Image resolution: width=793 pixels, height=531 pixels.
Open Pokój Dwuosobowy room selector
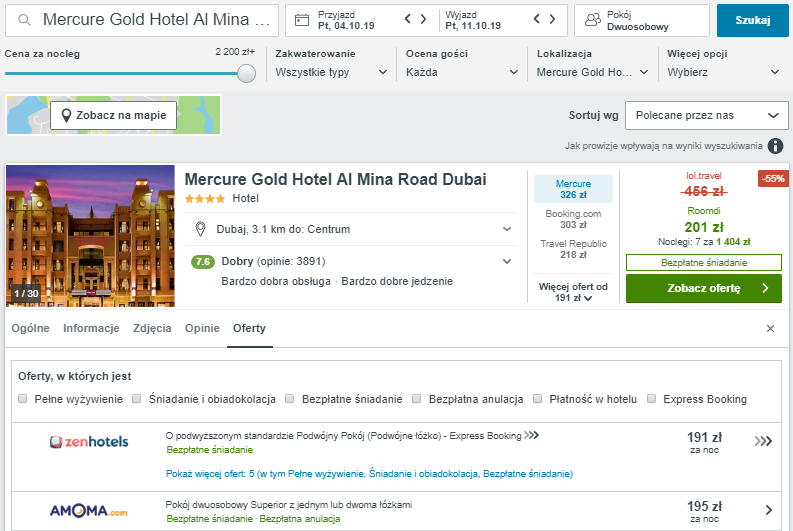(x=642, y=21)
